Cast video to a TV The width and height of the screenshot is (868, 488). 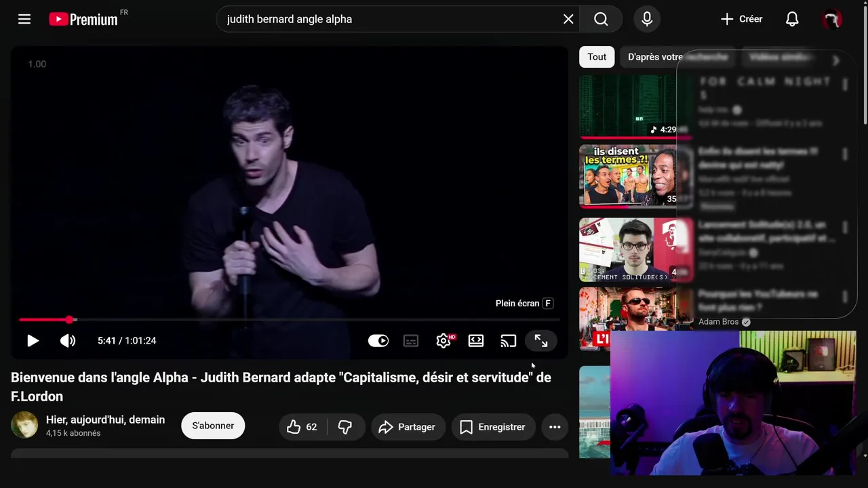pos(509,340)
